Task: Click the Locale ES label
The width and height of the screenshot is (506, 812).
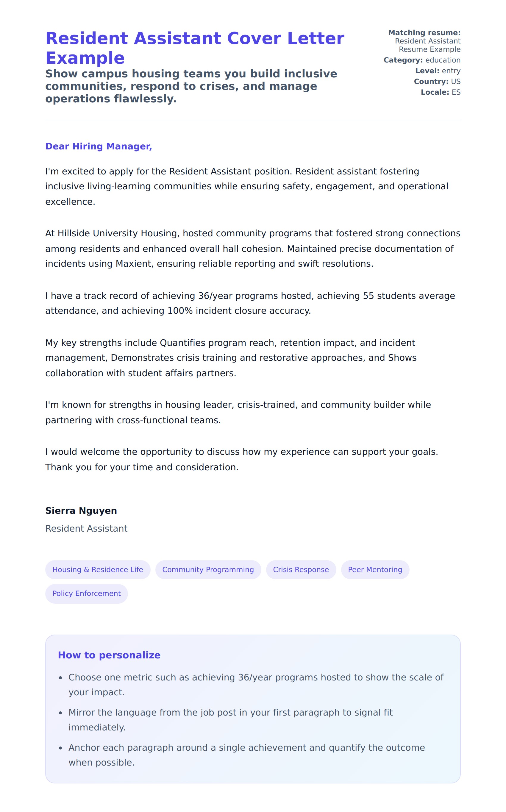Action: coord(441,92)
